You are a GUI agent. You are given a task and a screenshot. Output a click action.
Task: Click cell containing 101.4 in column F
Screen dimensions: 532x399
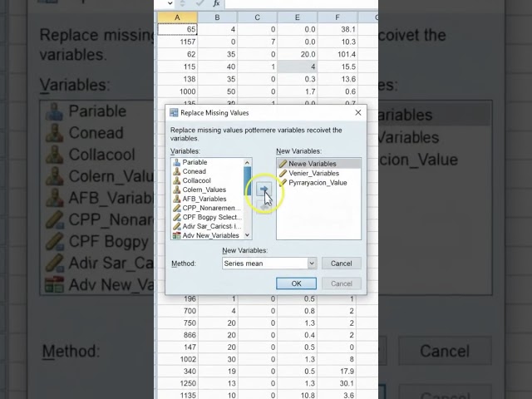point(337,54)
